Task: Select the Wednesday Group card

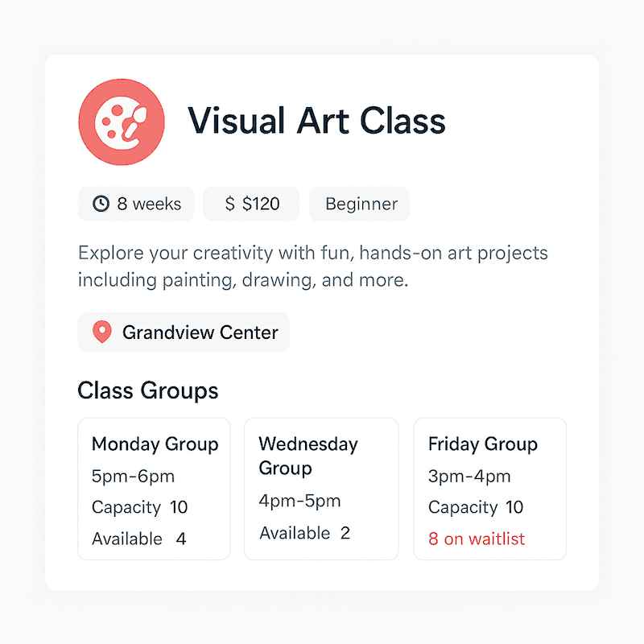Action: (x=321, y=488)
